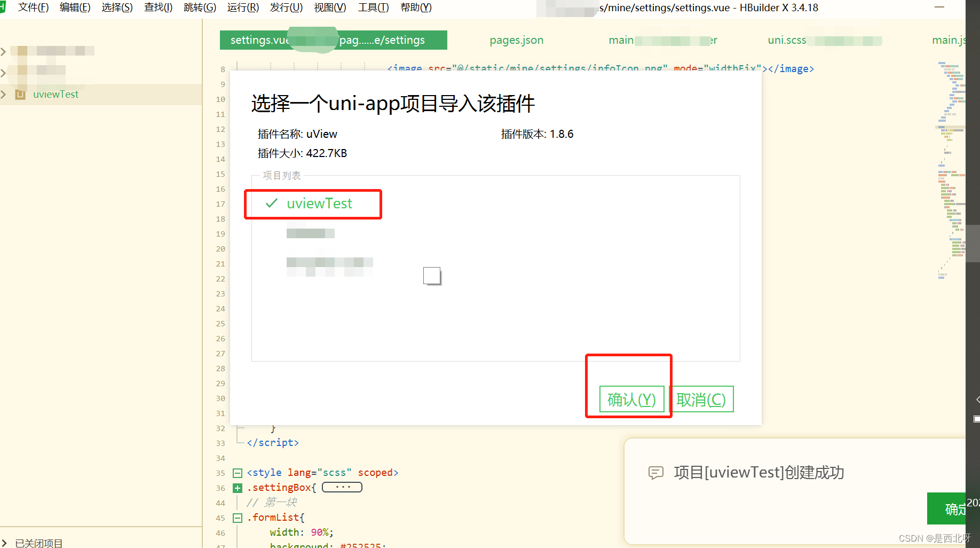This screenshot has height=548, width=980.
Task: Switch to the uni.scss tab
Action: coord(786,40)
